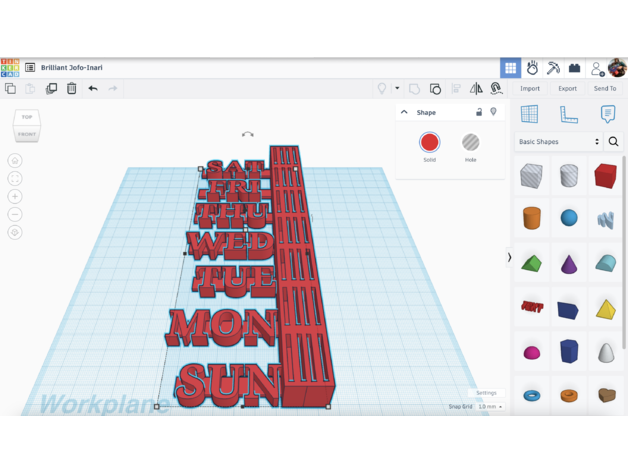628x472 pixels.
Task: Open the Notes tool
Action: (607, 115)
